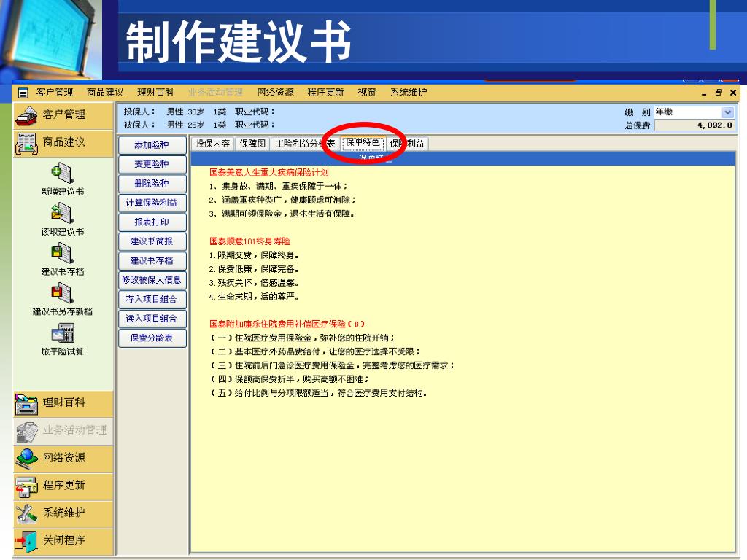Open the 客户管理 menu

(x=54, y=93)
